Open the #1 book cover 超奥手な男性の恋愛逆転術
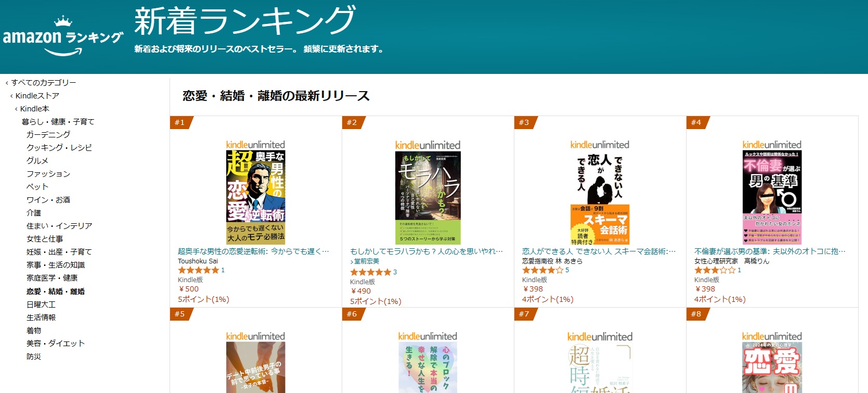 click(x=255, y=197)
